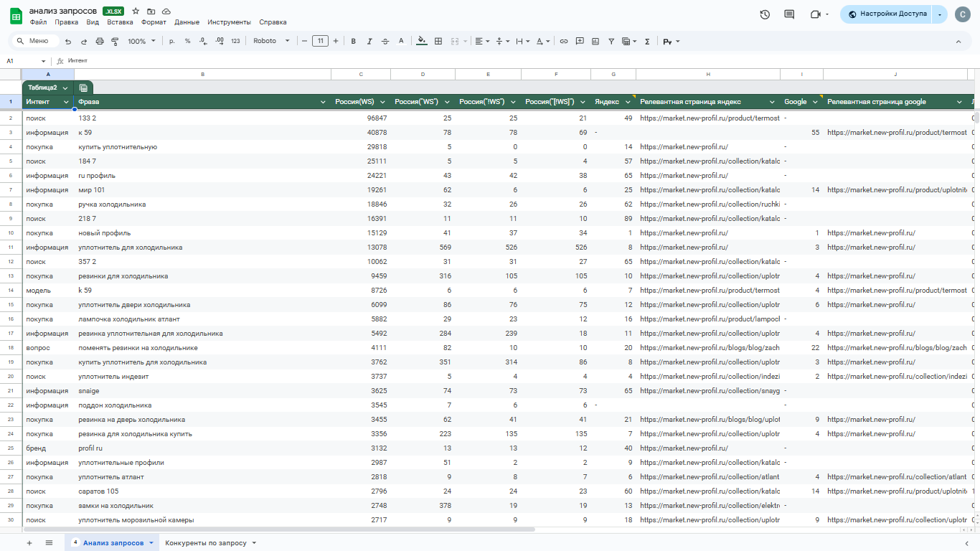Click the print icon in toolbar

[100, 41]
